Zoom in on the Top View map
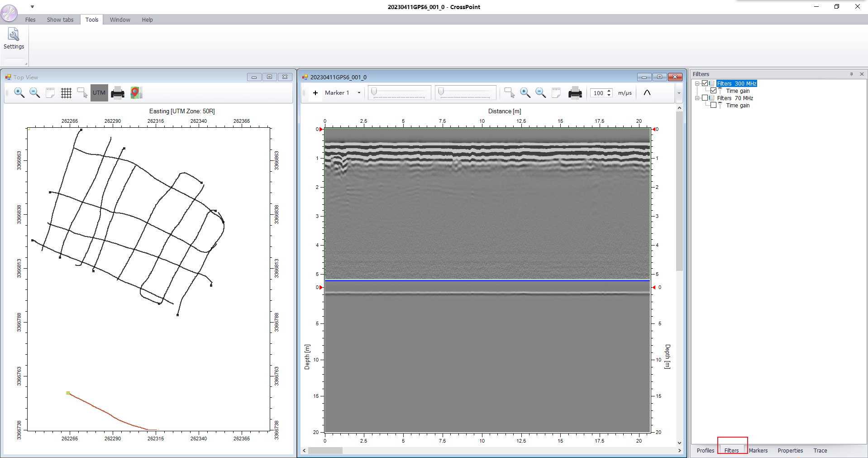This screenshot has width=868, height=458. point(19,93)
